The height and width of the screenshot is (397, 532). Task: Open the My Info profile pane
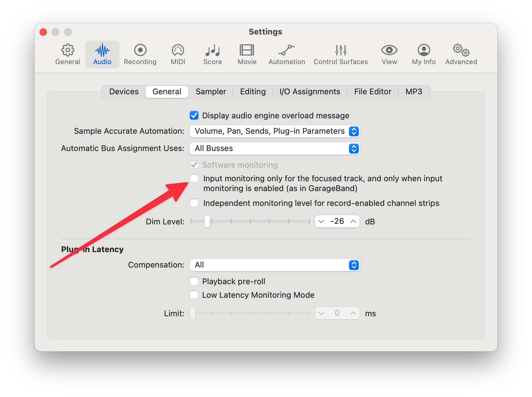click(424, 55)
